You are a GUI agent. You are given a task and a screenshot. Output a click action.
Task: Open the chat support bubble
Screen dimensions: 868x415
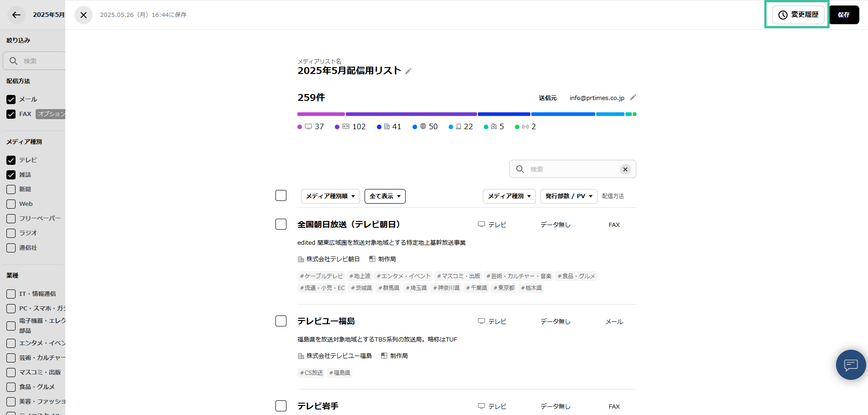click(851, 364)
